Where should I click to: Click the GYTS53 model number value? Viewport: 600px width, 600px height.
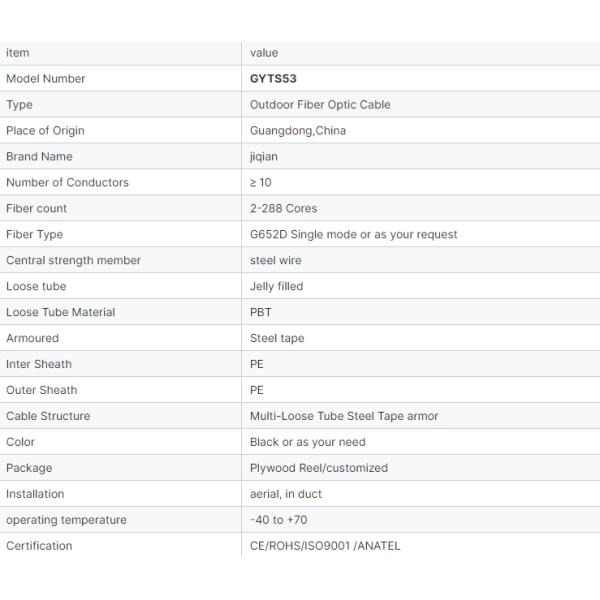(273, 78)
